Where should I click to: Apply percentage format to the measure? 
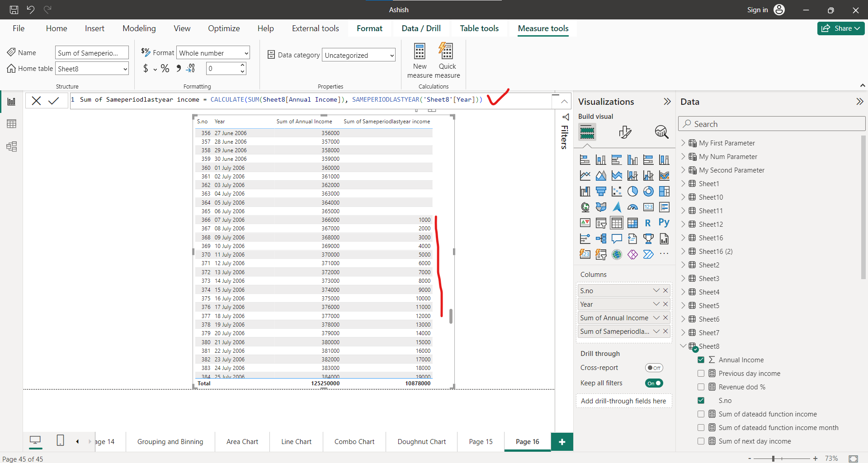pos(165,68)
